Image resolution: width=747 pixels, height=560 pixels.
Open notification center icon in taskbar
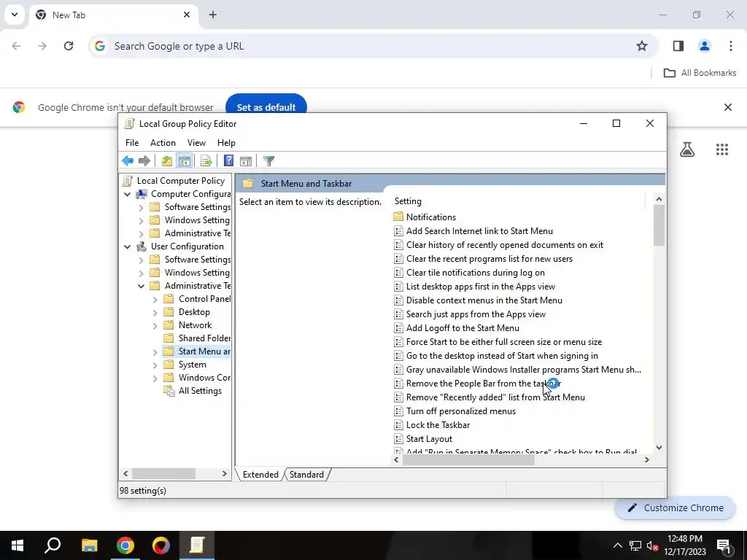point(723,545)
